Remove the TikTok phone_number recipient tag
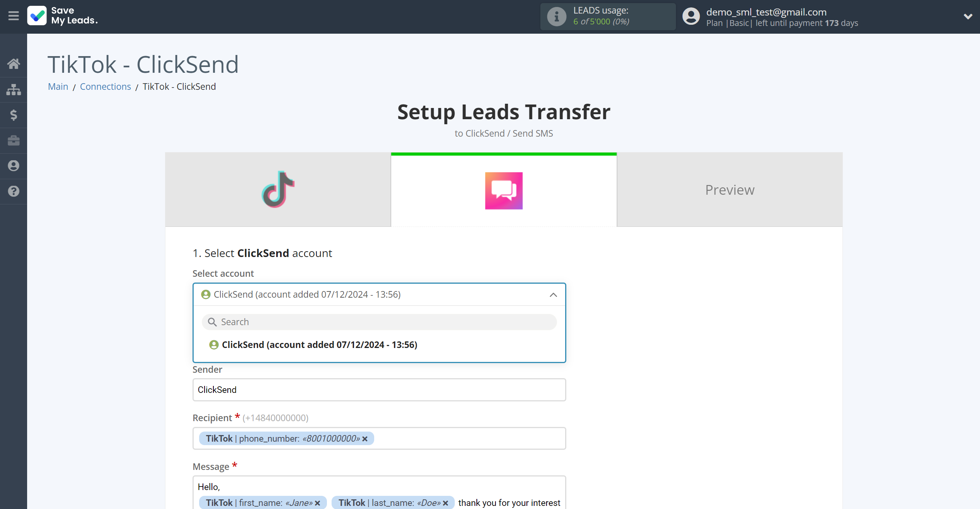 point(365,439)
